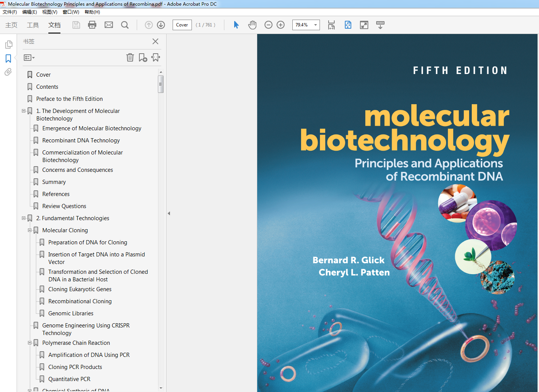Select the Genomic Libraries bookmark

point(71,313)
